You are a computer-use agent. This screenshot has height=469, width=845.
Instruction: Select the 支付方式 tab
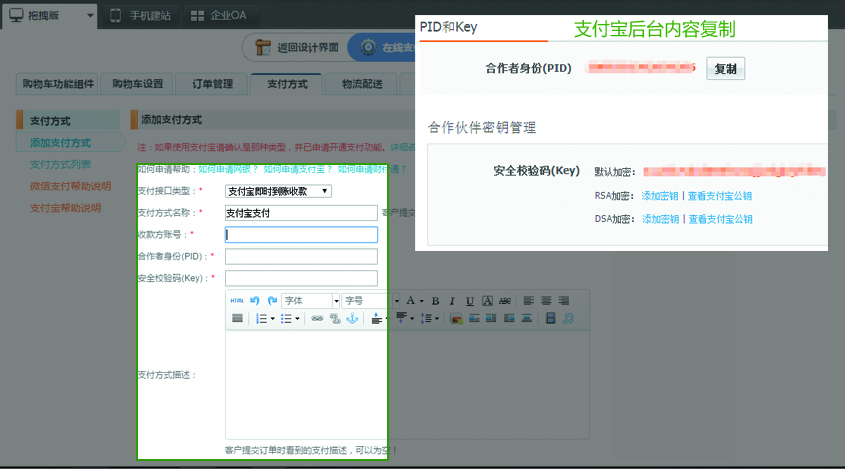click(x=287, y=84)
